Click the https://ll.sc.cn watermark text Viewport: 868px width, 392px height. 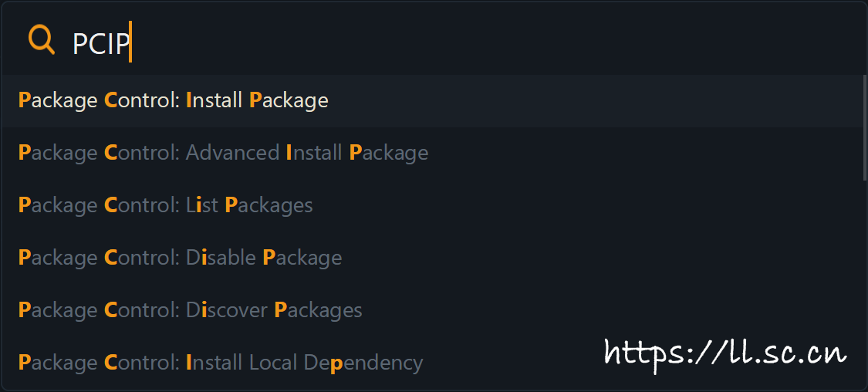click(x=724, y=353)
